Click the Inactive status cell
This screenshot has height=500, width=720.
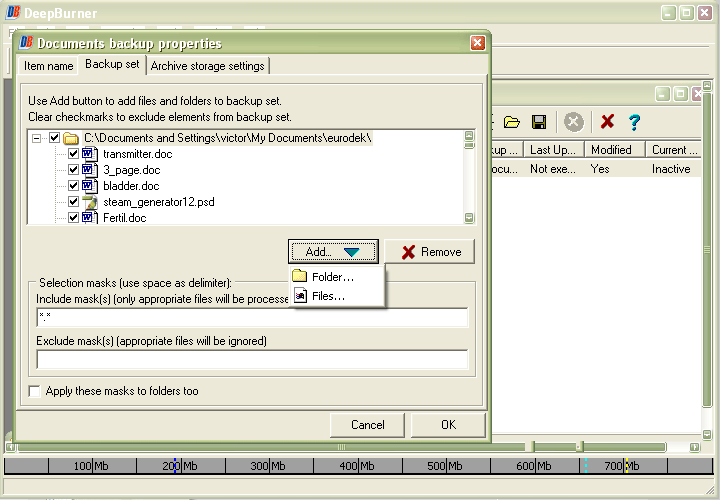pyautogui.click(x=671, y=169)
